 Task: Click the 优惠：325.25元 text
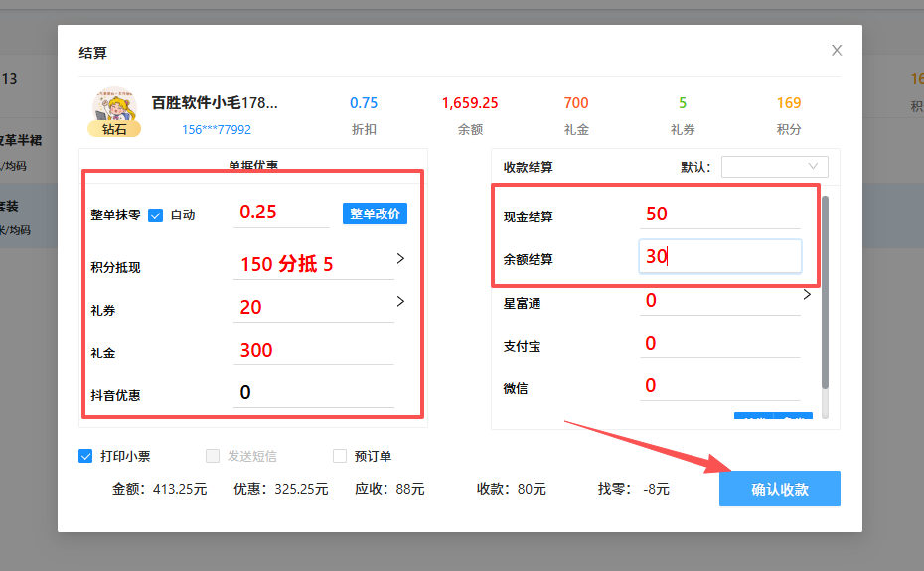click(x=280, y=490)
